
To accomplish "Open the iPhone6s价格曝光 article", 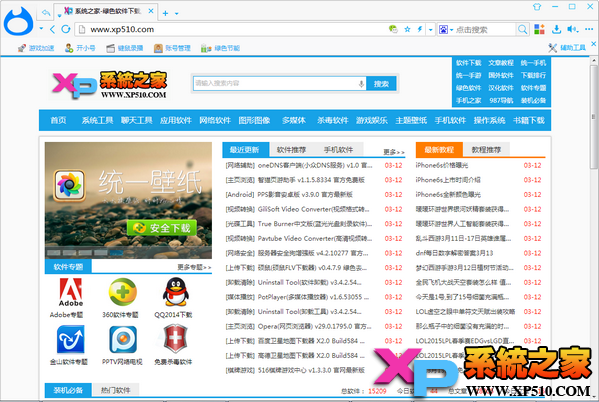I will (442, 165).
